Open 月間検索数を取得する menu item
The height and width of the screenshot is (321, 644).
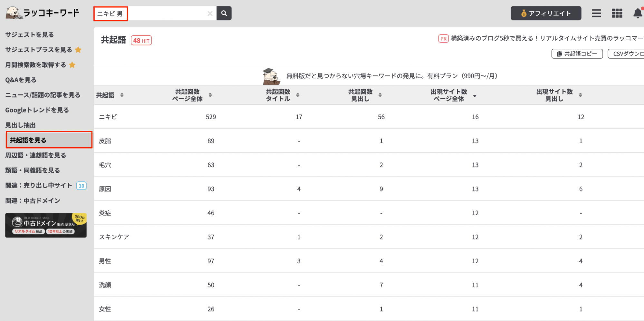click(36, 65)
